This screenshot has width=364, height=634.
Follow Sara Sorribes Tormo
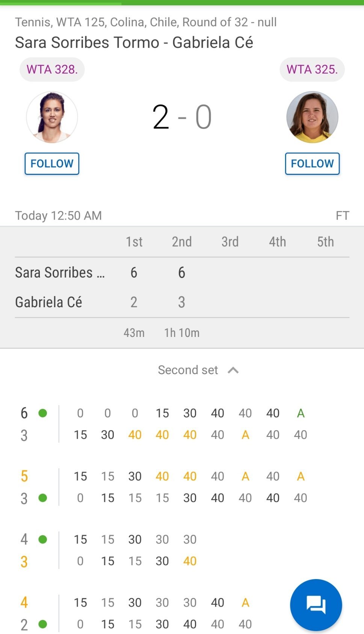coord(52,164)
